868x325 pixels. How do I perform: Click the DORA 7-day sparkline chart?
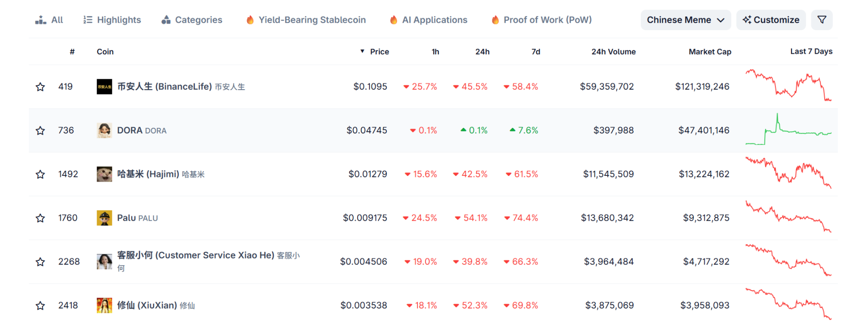coord(788,130)
